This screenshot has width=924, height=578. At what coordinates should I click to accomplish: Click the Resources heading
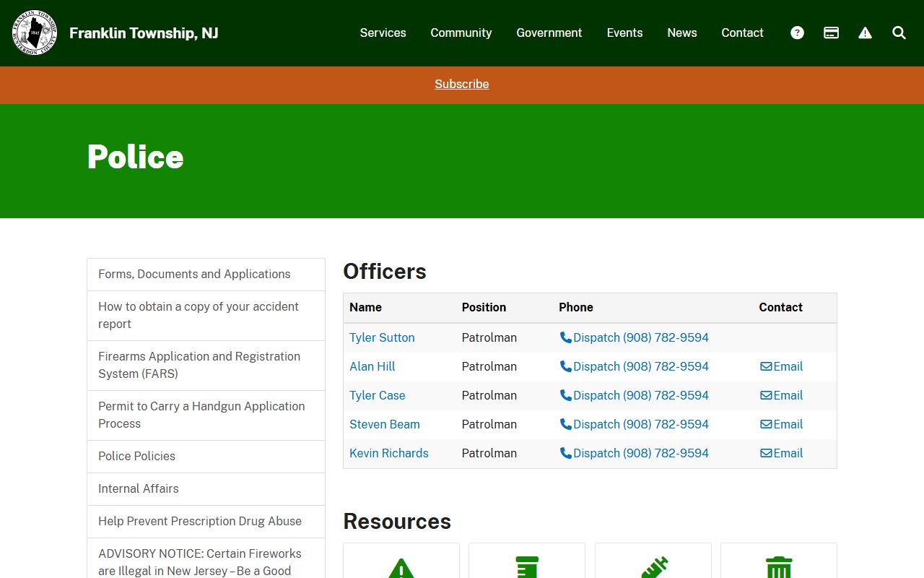[397, 522]
